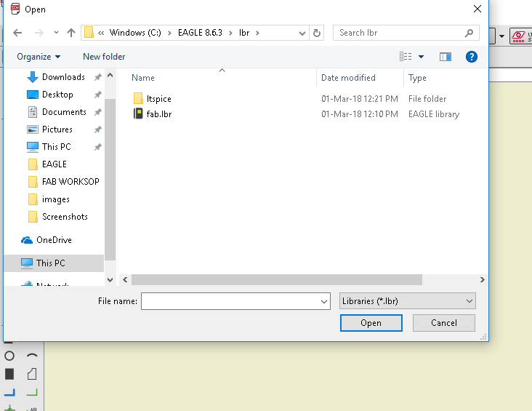Screen dimensions: 532x411
Task: Sort files by Type column
Action: tap(417, 78)
